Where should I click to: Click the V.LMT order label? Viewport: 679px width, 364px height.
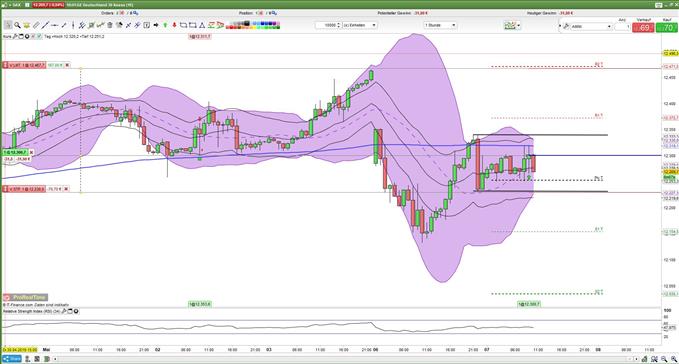(x=23, y=65)
